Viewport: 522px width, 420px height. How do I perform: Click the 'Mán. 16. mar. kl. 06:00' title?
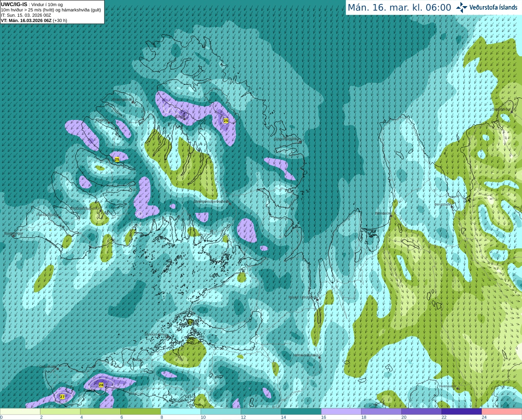click(x=399, y=8)
